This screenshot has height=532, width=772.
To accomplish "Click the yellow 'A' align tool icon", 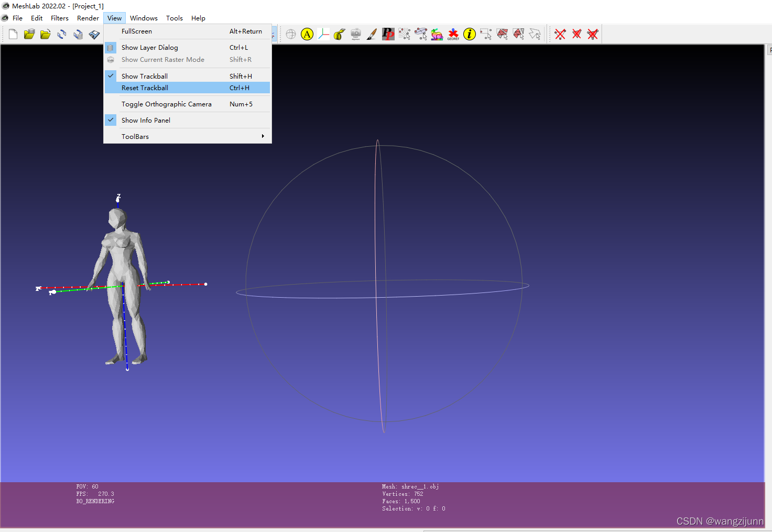I will (307, 35).
